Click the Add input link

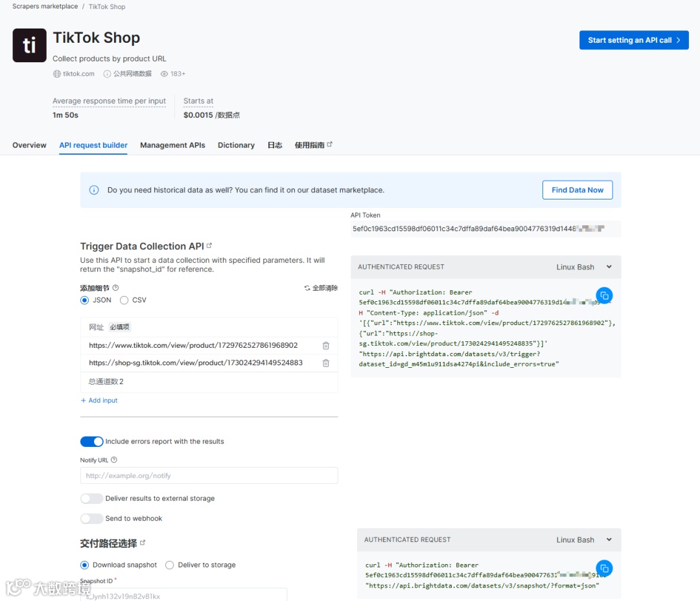click(x=99, y=401)
